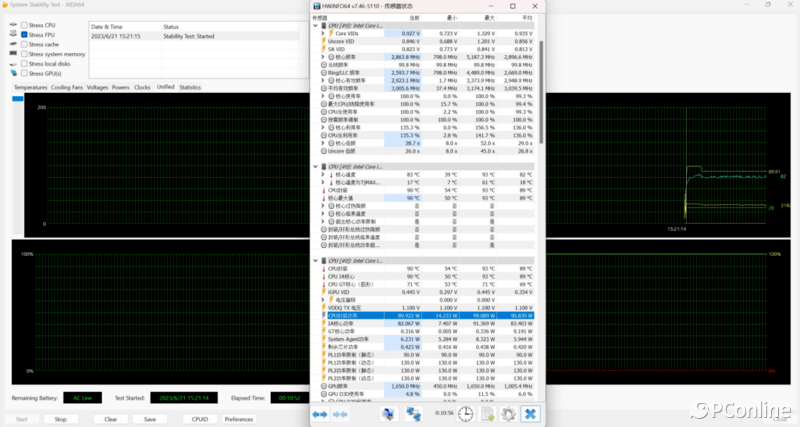Click lightning icon beside VDDQ TX voltage
Viewport: 800px width, 427px height.
(323, 308)
